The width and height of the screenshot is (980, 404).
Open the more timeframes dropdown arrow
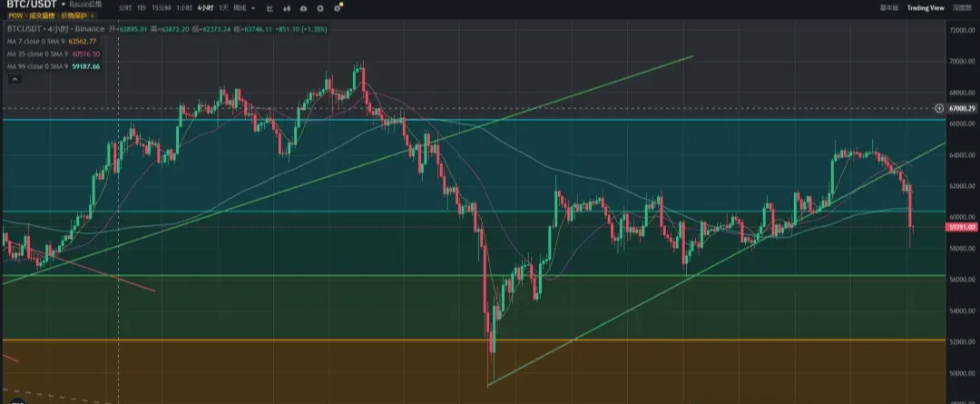253,8
